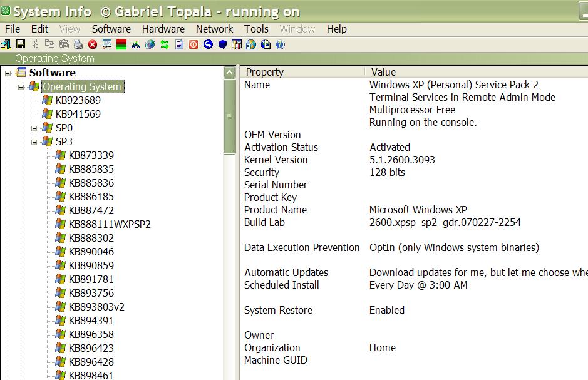Click the tree scrollbar up arrow
Viewport: 588px width, 380px height.
point(229,72)
